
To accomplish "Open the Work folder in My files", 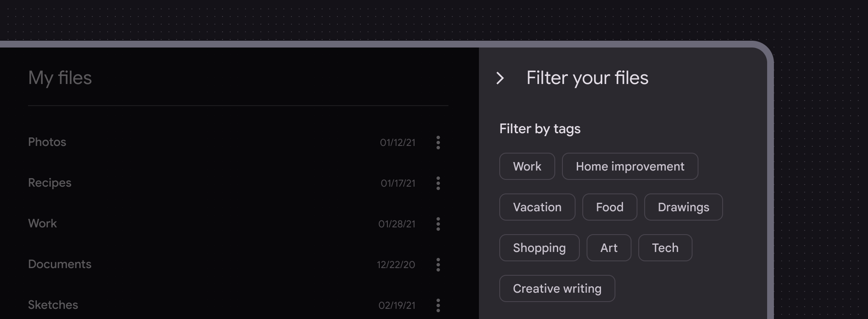I will pos(42,224).
